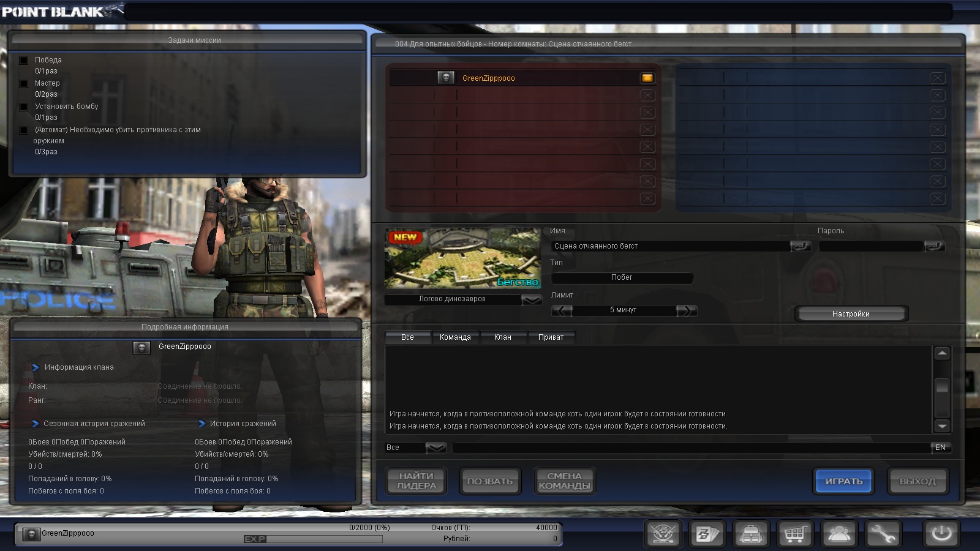
Task: Expand Информация клана section
Action: coord(36,367)
